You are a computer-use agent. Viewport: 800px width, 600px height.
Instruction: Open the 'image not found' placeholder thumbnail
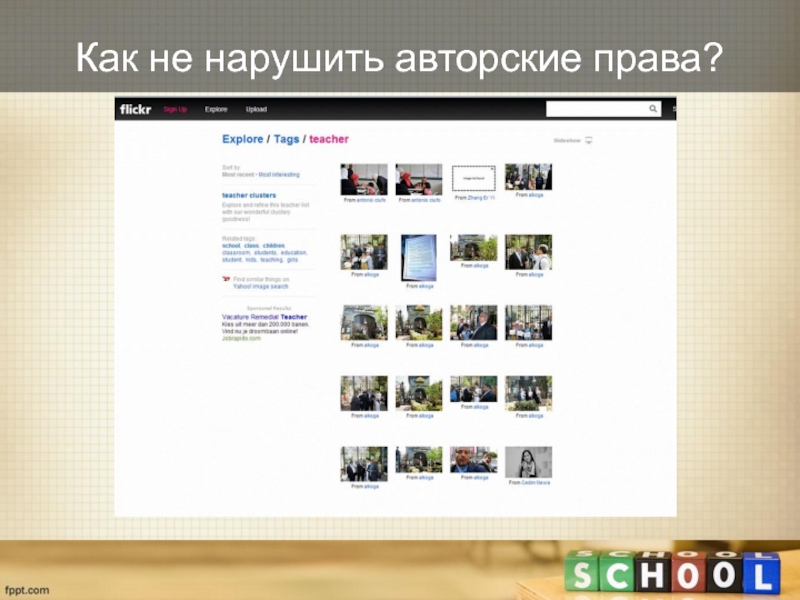click(x=474, y=178)
